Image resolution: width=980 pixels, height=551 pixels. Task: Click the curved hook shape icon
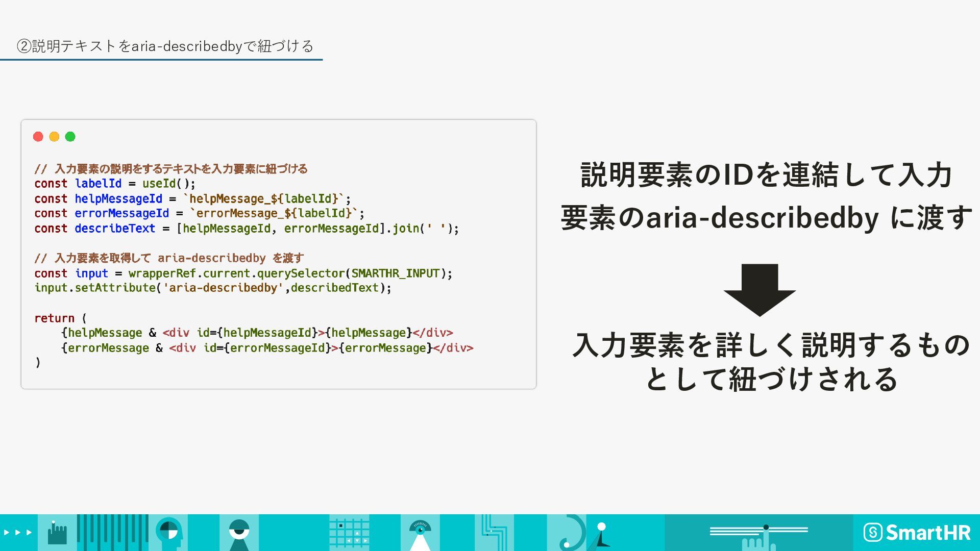click(x=572, y=534)
